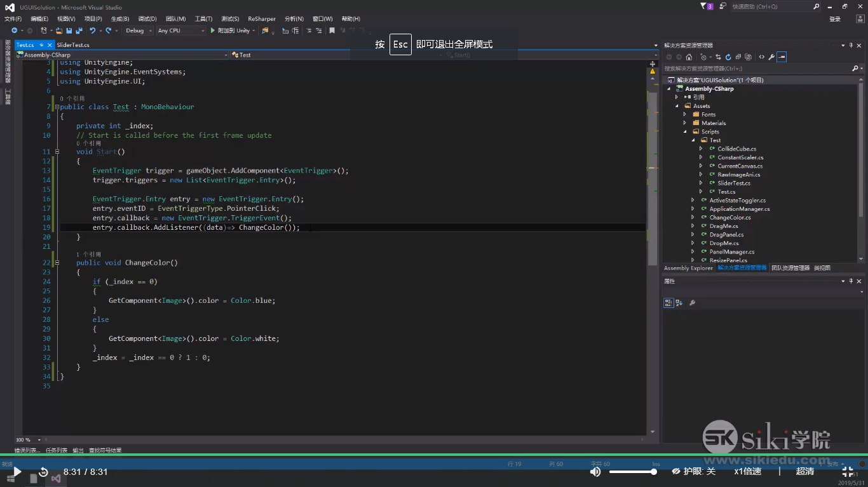Click Alphabetical sort icon in Properties panel
Screen dimensions: 868x487
click(x=679, y=303)
